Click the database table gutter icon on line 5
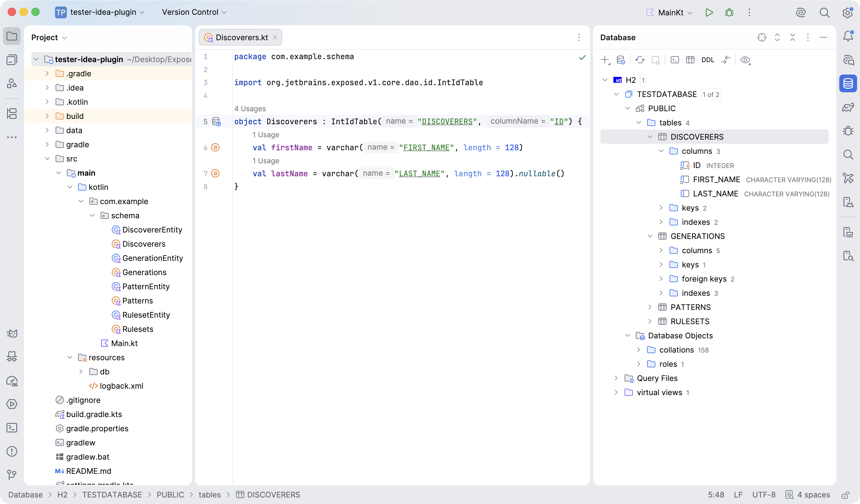 click(216, 122)
